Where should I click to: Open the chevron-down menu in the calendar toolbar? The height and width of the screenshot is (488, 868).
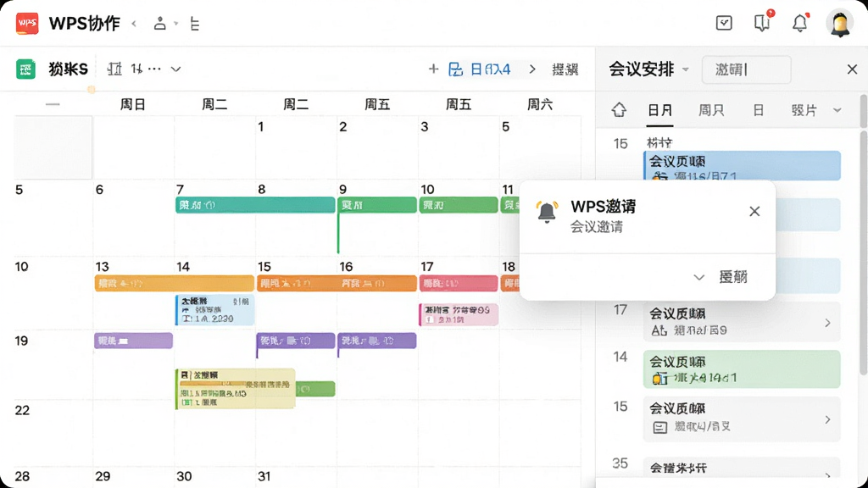pyautogui.click(x=175, y=69)
